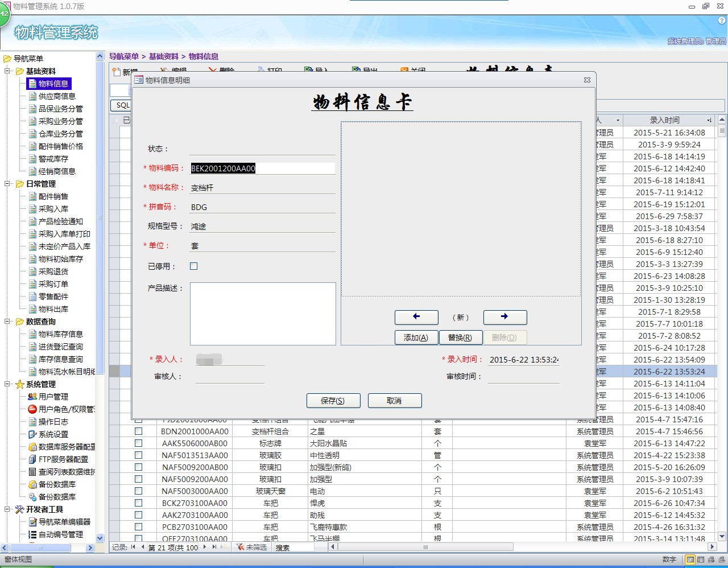This screenshot has width=728, height=568.
Task: Check the row checkbox for NAF5003000AA00
Action: pyautogui.click(x=138, y=491)
